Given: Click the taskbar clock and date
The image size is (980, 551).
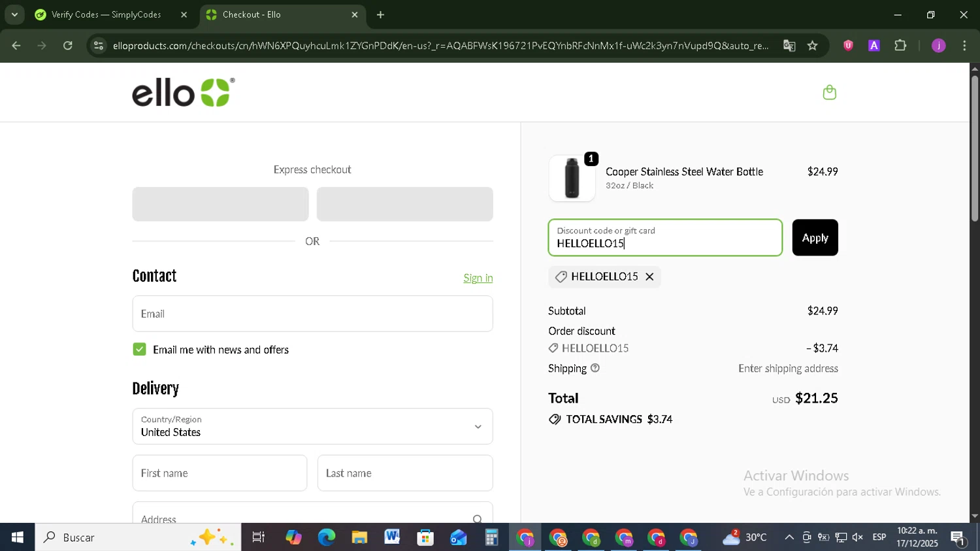Looking at the screenshot, I should (917, 537).
